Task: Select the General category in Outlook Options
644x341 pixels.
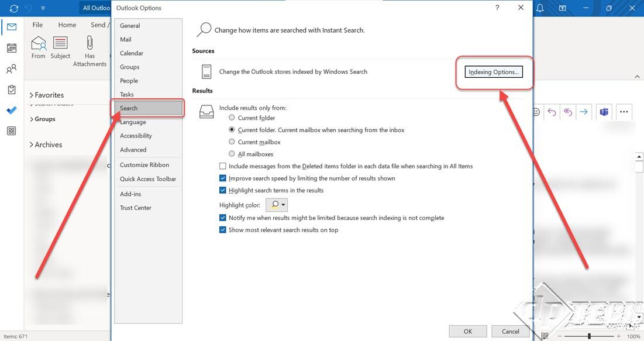Action: (148, 26)
